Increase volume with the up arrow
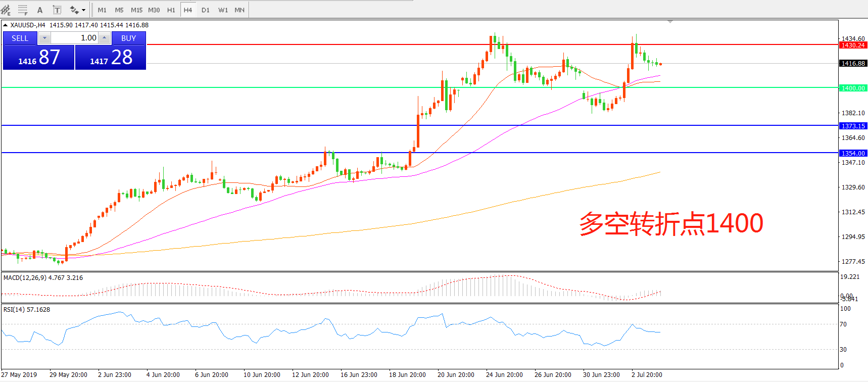868x382 pixels. [x=104, y=38]
